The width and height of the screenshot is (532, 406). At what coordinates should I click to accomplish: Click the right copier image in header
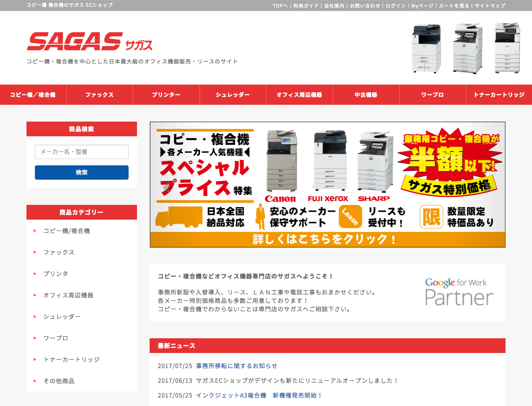pyautogui.click(x=507, y=48)
